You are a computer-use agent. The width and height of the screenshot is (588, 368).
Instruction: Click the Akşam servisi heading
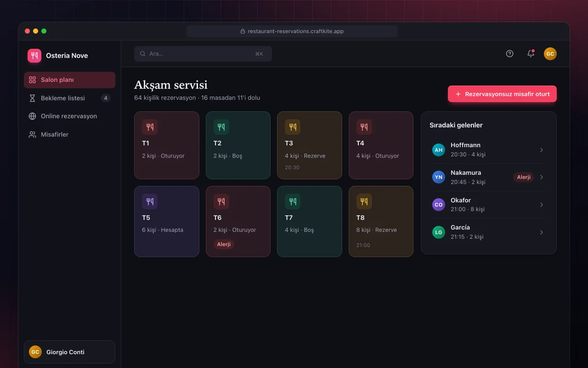tap(171, 85)
